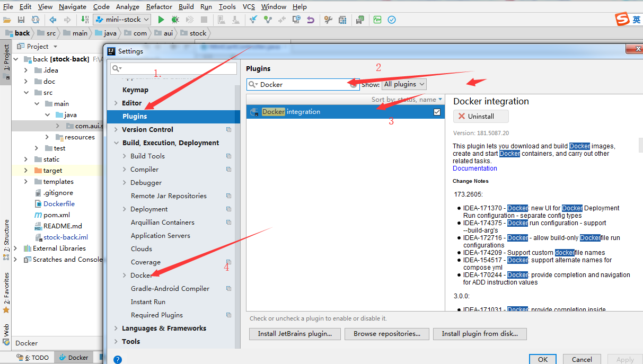This screenshot has width=643, height=364.
Task: Switch to the 6: TODO tool tab
Action: (x=33, y=358)
